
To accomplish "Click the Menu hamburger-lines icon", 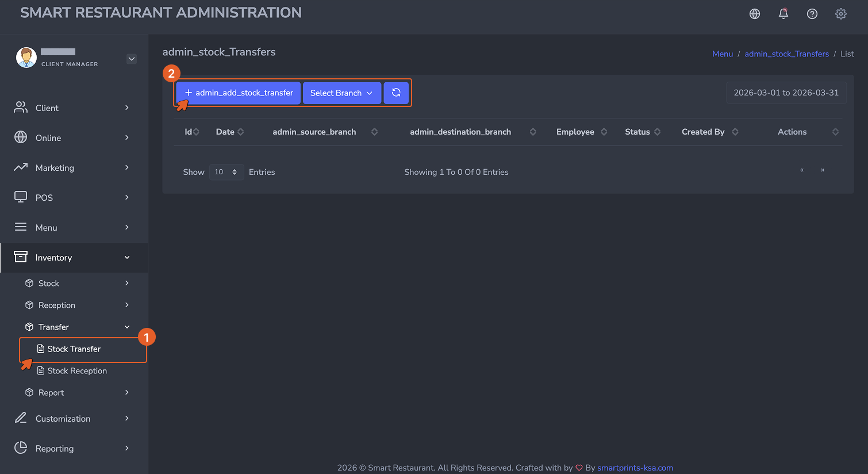I will click(21, 227).
